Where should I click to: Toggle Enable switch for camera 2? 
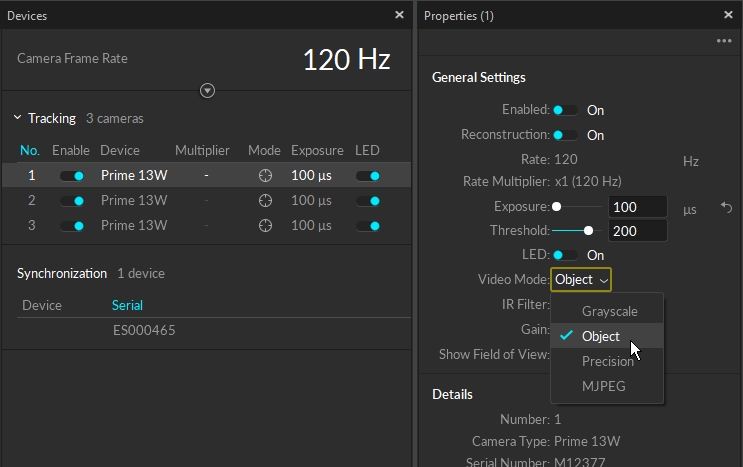71,200
